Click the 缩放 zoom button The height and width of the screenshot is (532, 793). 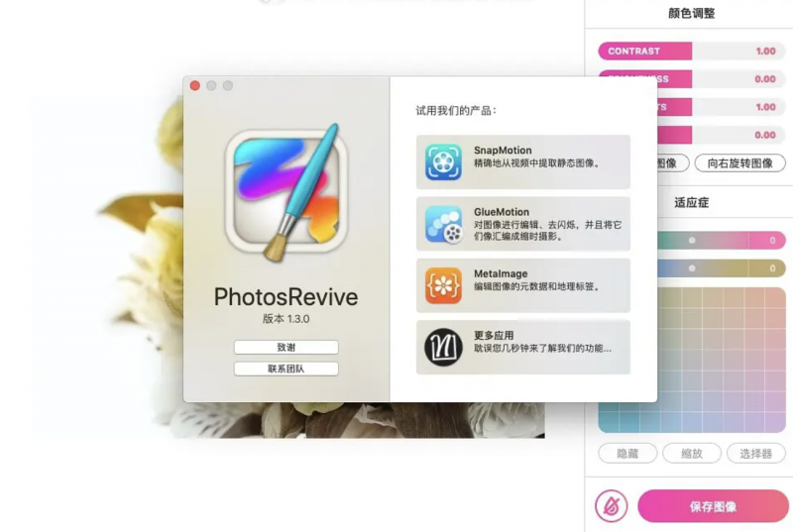pyautogui.click(x=692, y=453)
